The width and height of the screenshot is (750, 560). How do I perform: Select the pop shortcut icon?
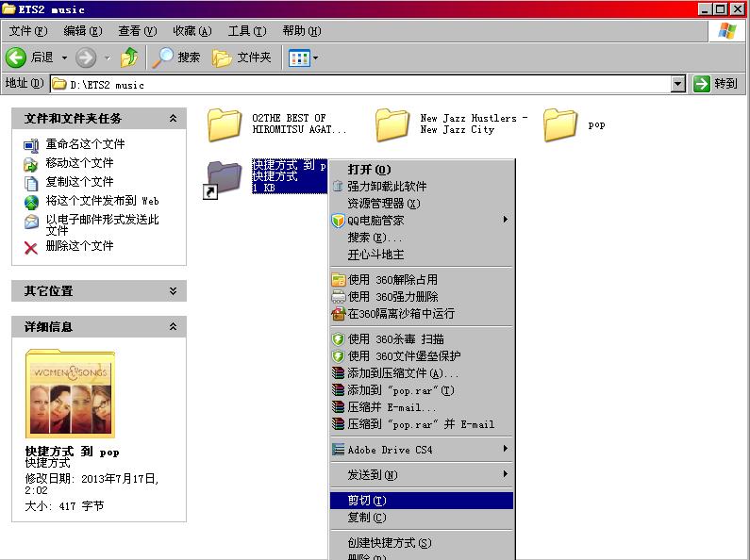click(225, 177)
